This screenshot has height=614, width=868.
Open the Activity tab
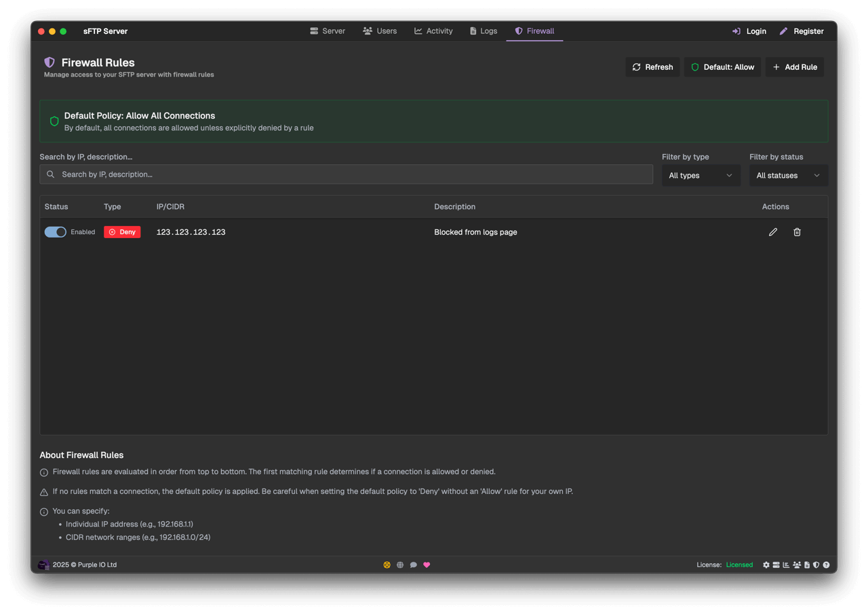[433, 31]
